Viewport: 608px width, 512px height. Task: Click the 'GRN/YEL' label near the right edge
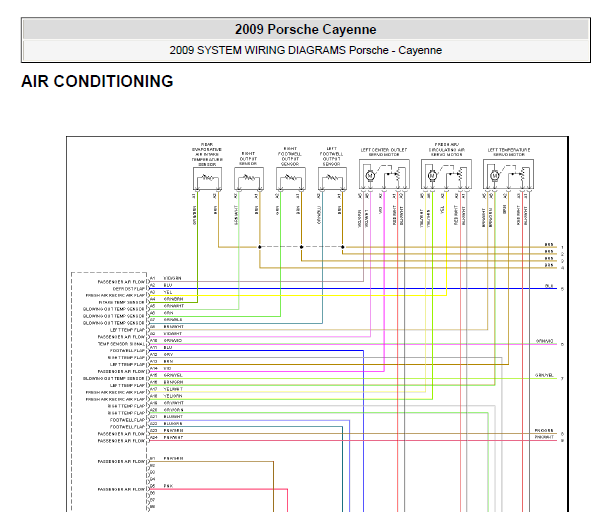pos(544,375)
